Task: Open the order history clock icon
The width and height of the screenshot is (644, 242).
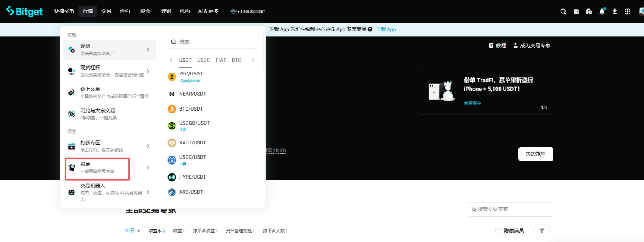Action: point(589,11)
